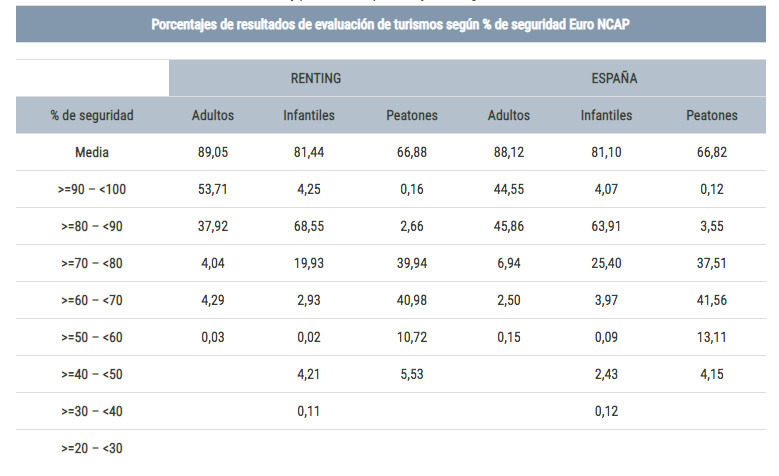Select the RENTING column group header

(x=316, y=78)
